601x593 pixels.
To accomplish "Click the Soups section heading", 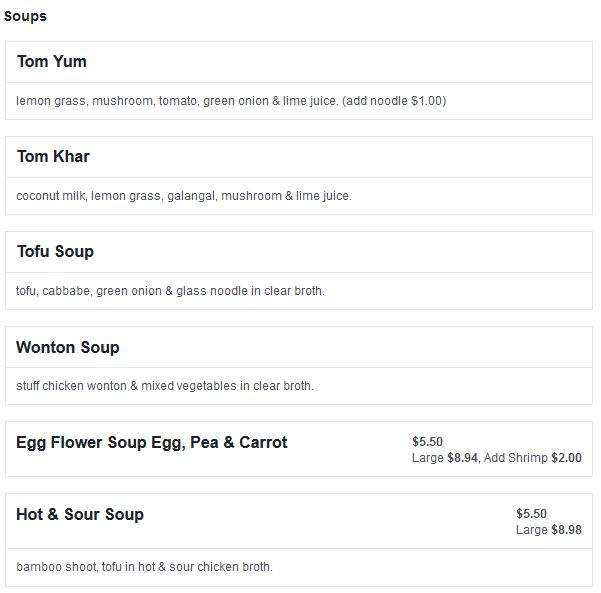I will coord(25,16).
